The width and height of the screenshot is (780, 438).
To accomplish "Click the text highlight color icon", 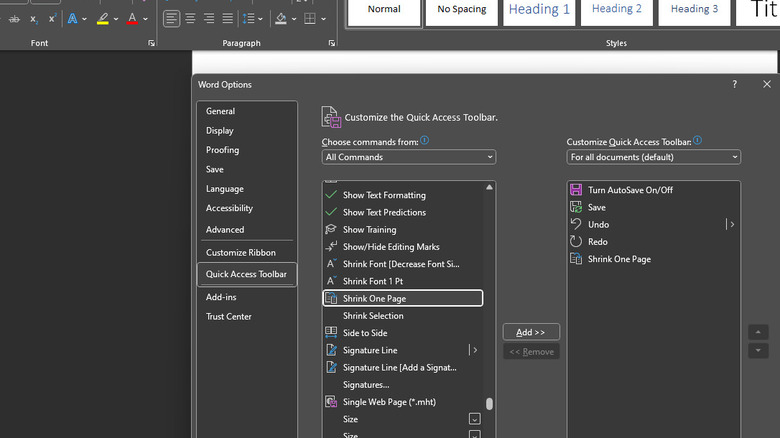I will (103, 19).
